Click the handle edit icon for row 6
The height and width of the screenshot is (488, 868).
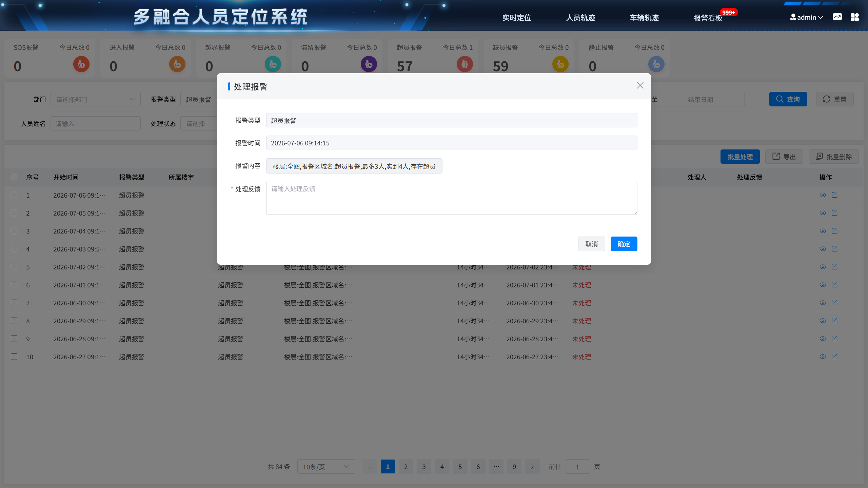tap(834, 285)
